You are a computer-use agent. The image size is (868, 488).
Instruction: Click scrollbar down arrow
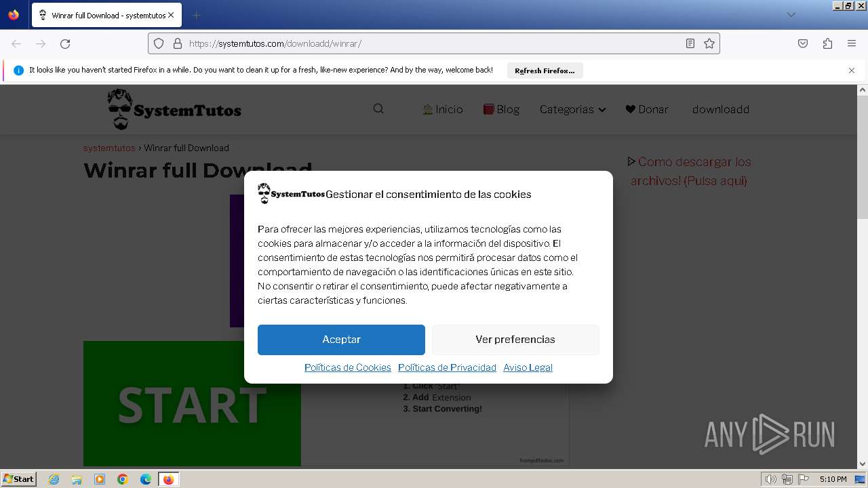863,464
